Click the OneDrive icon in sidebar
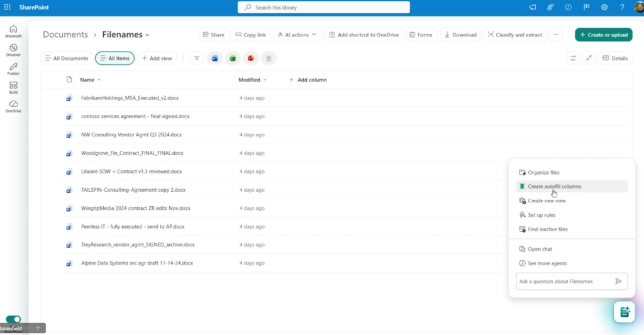The width and height of the screenshot is (644, 335). click(x=13, y=106)
